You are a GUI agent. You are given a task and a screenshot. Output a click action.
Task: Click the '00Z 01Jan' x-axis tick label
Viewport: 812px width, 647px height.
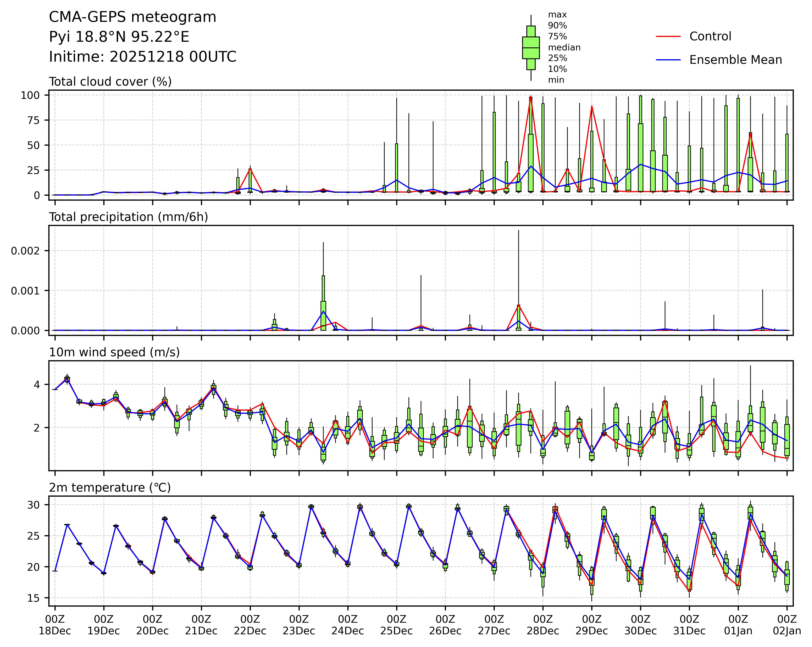tap(738, 625)
